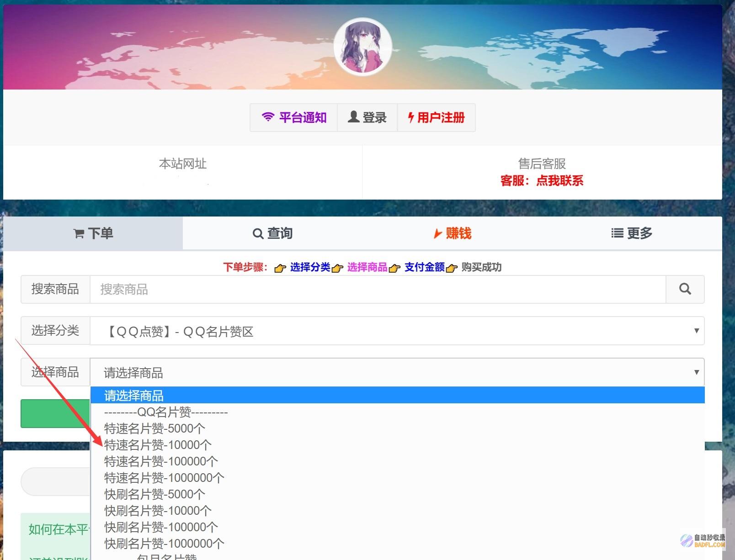
Task: Switch to the 下单 order tab
Action: tap(93, 233)
